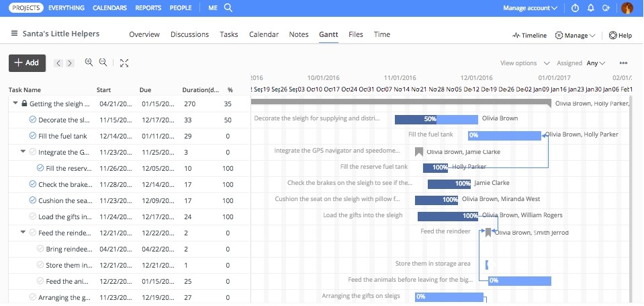The height and width of the screenshot is (306, 644).
Task: Go to EVERYTHING in top navigation
Action: (x=66, y=8)
